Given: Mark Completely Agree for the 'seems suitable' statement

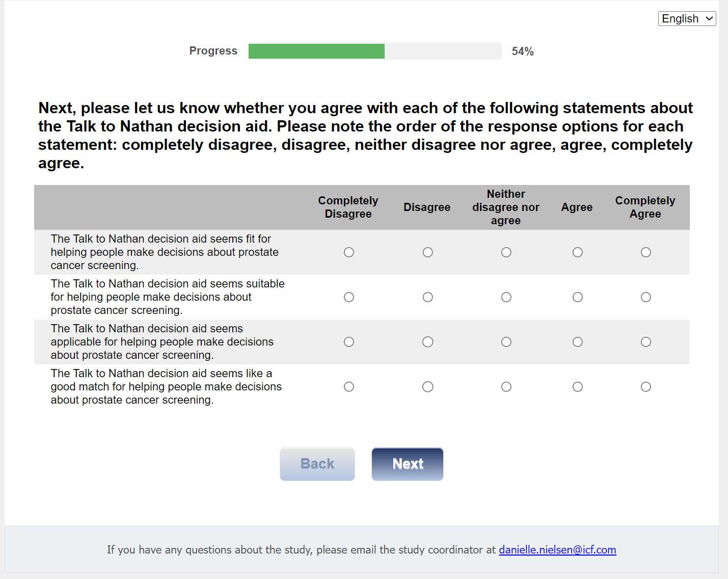Looking at the screenshot, I should (645, 297).
